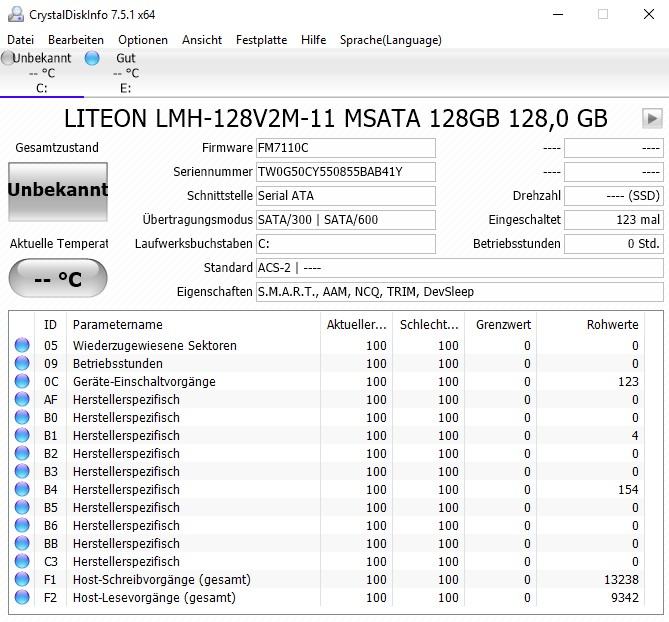Click the Betriebsstunden field 0 Std.
The height and width of the screenshot is (622, 669).
(x=614, y=244)
